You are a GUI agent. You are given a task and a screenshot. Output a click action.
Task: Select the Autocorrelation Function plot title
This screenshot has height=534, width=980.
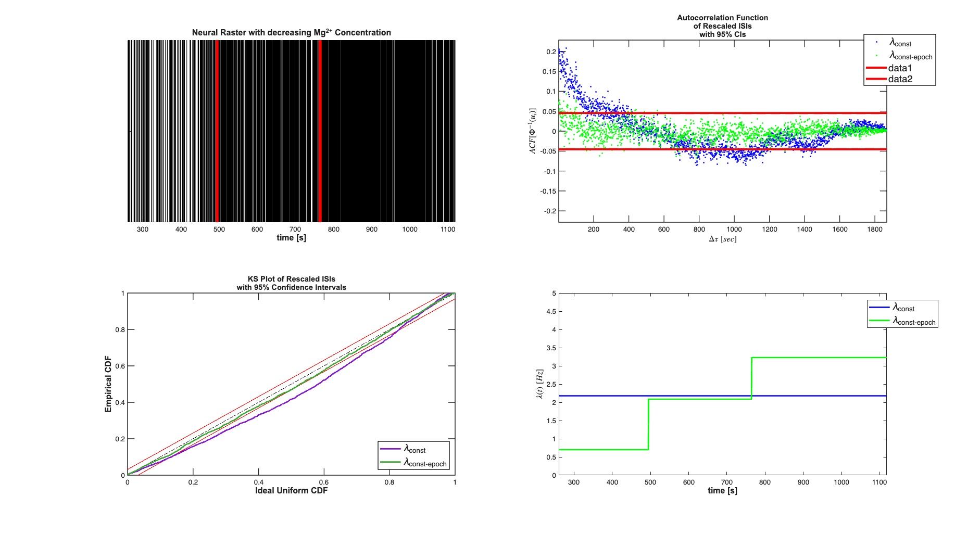coord(722,26)
